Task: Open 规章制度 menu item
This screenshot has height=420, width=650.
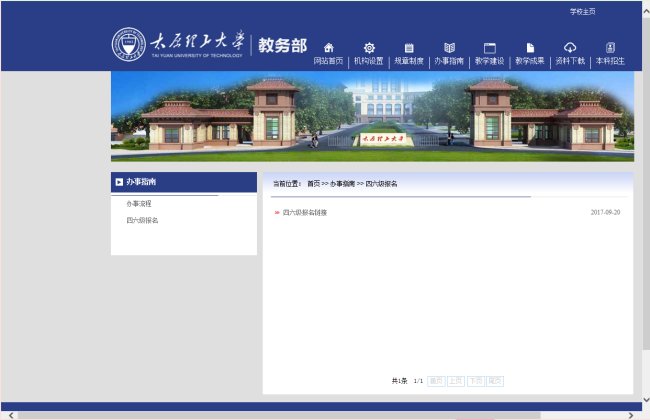Action: (409, 61)
